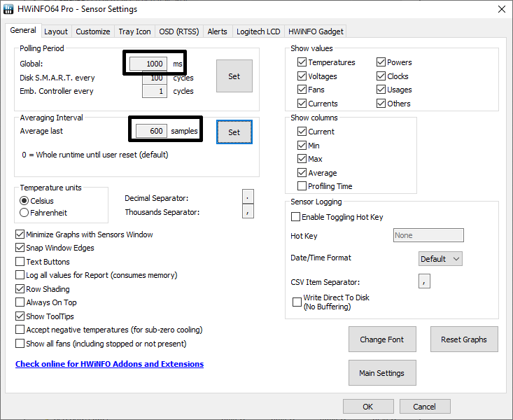Toggle the Show ToolTips checkbox

[x=45, y=316]
